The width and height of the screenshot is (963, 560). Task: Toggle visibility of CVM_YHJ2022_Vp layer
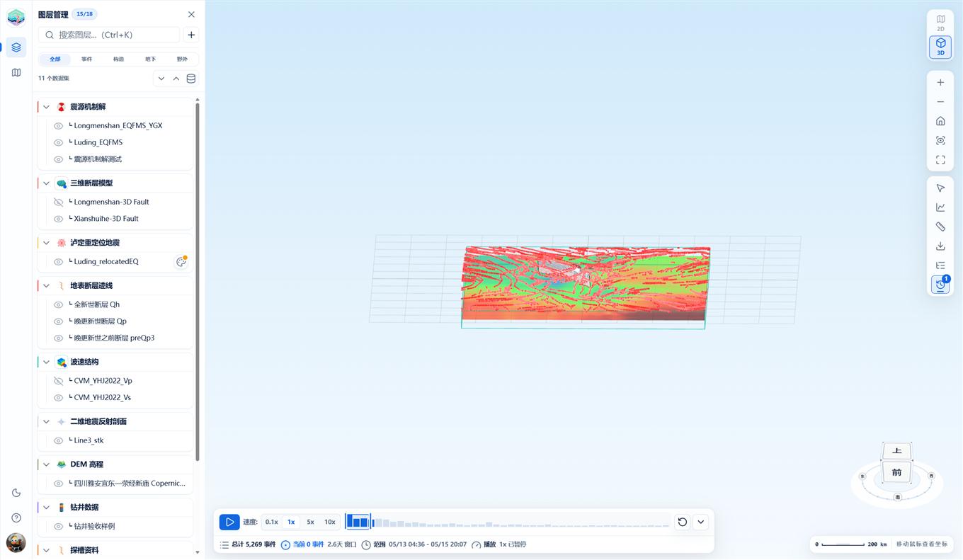(59, 381)
